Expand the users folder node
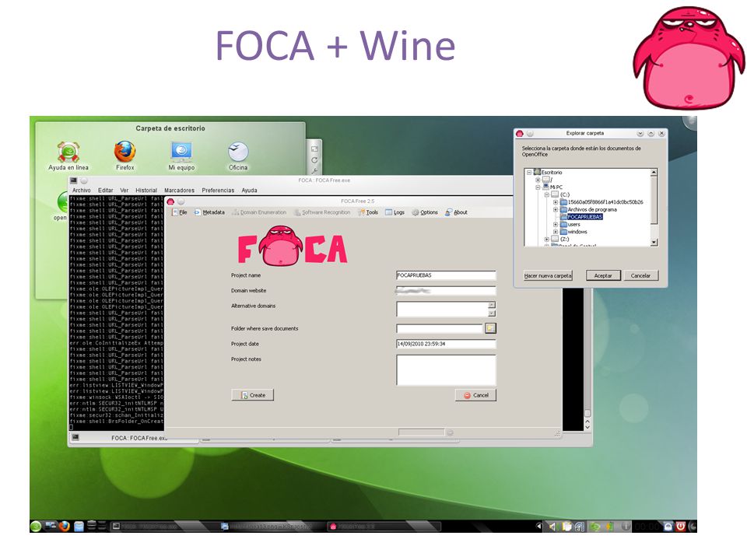Image resolution: width=747 pixels, height=560 pixels. (556, 224)
